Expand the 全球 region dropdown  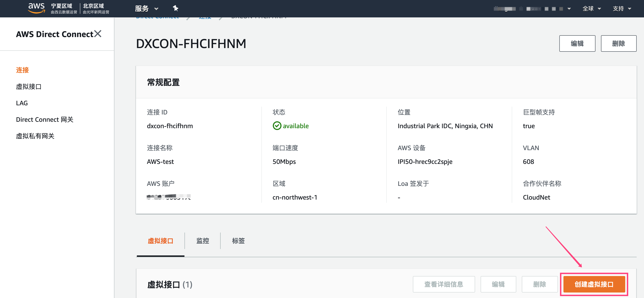[x=592, y=9]
